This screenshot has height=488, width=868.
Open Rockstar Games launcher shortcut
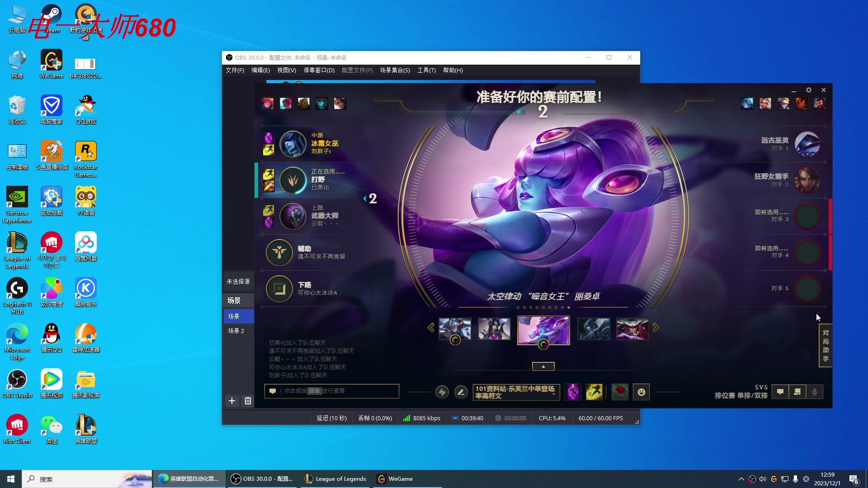(x=86, y=159)
